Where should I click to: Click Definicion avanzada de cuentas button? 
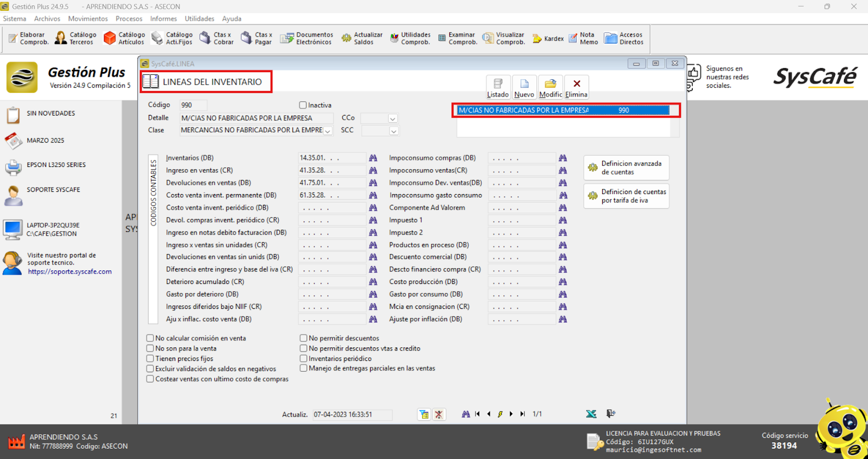pyautogui.click(x=626, y=168)
